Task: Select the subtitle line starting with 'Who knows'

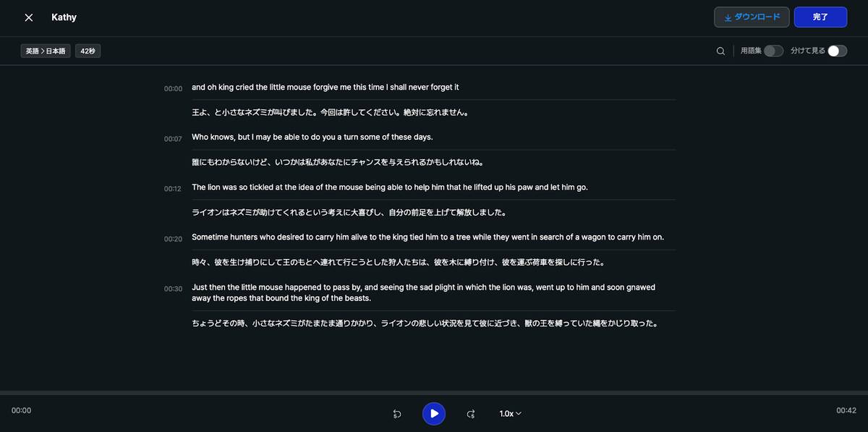Action: coord(311,137)
